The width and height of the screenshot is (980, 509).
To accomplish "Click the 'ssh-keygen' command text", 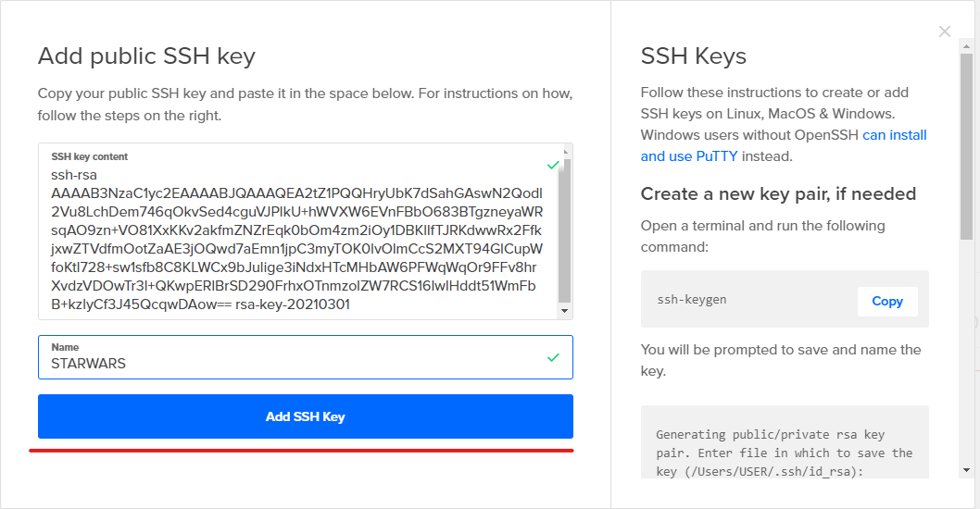I will coord(691,300).
